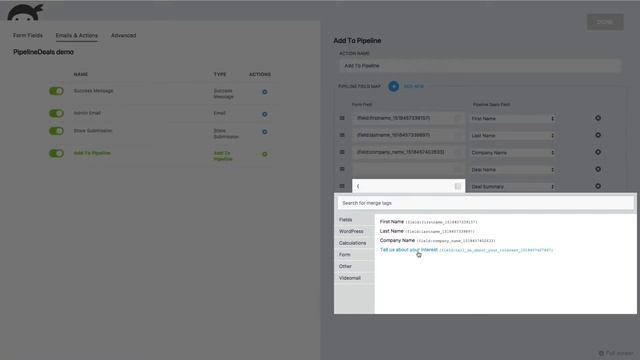Click the Ninja Forms logo
This screenshot has height=360, width=640.
pos(25,12)
